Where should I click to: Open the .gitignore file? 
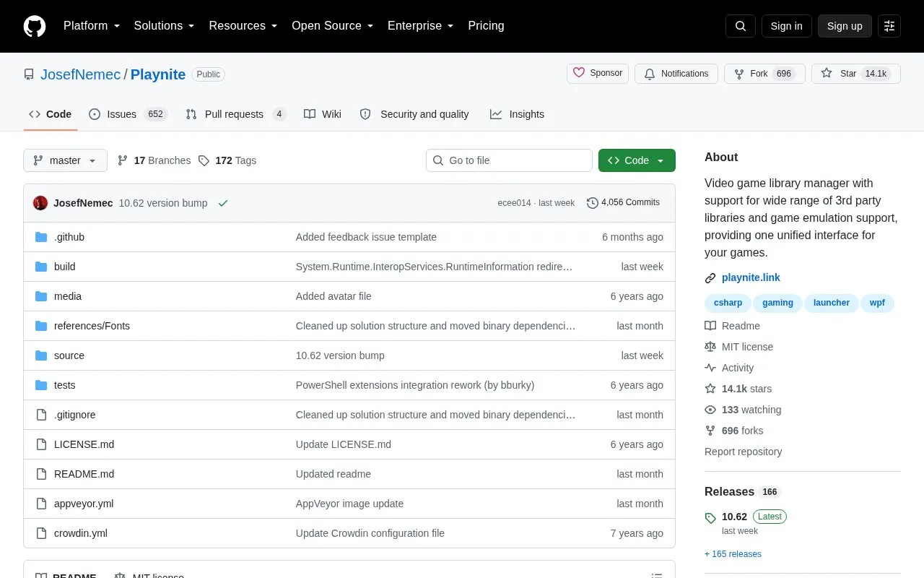75,415
